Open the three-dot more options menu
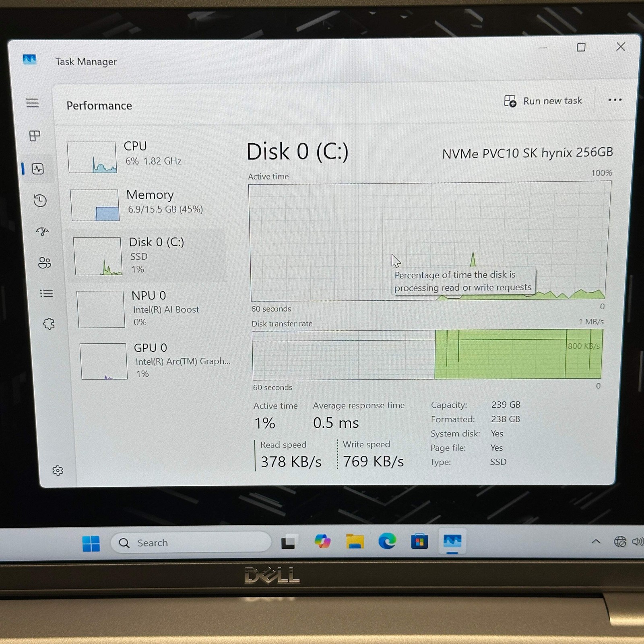 [615, 100]
